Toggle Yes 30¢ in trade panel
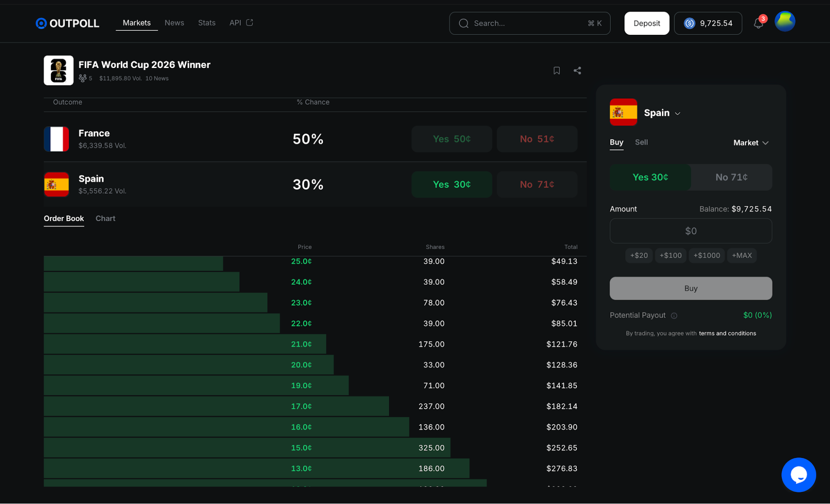The width and height of the screenshot is (830, 504). click(x=650, y=177)
